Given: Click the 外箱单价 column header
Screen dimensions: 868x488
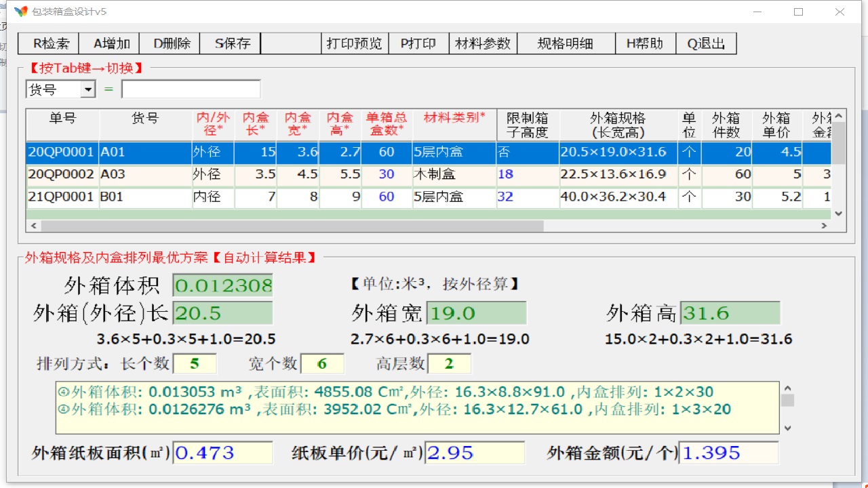Looking at the screenshot, I should click(777, 125).
